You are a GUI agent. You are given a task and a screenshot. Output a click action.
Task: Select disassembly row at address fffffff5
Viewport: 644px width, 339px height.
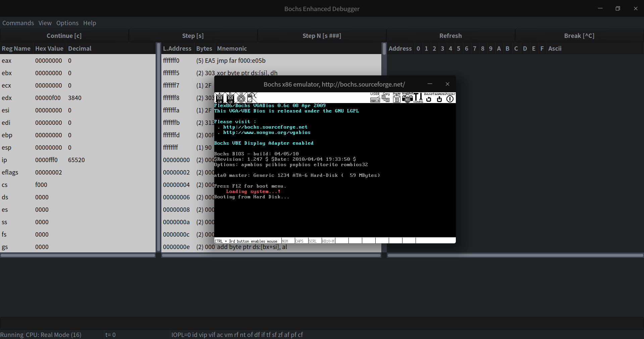(x=271, y=73)
